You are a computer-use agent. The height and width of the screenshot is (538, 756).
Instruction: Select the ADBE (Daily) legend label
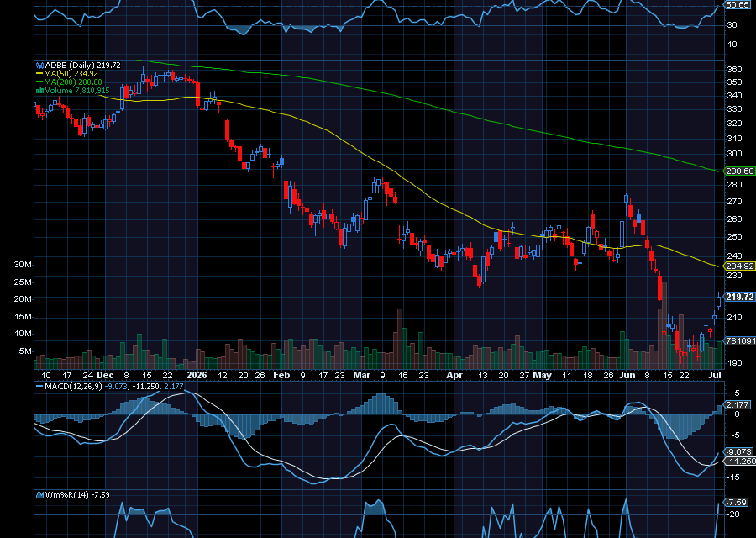point(70,65)
